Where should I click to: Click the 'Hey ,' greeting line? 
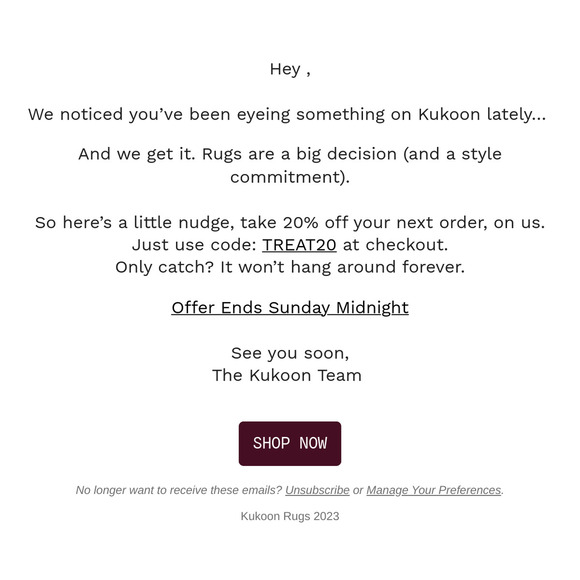point(290,70)
